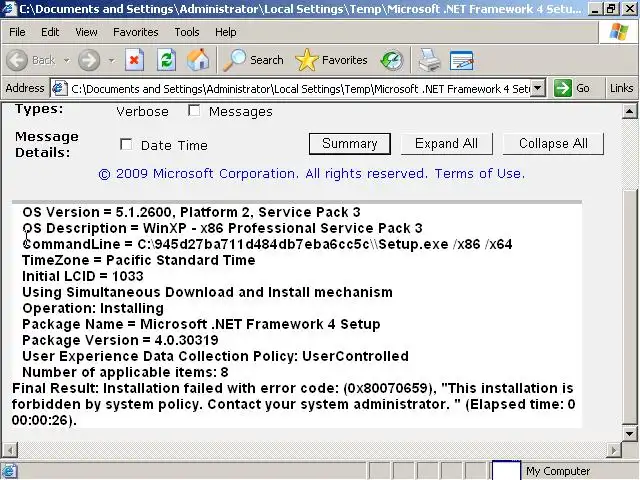Image resolution: width=640 pixels, height=480 pixels.
Task: Click the title bar Internet Explorer icon
Action: coord(8,9)
